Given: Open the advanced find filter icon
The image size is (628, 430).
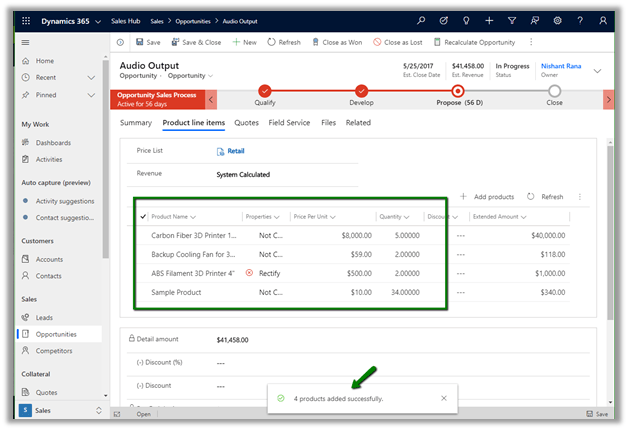Looking at the screenshot, I should (512, 21).
